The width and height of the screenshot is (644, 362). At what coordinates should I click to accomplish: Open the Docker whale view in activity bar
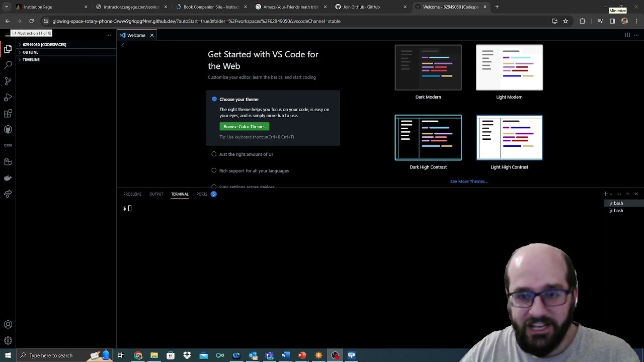[8, 177]
